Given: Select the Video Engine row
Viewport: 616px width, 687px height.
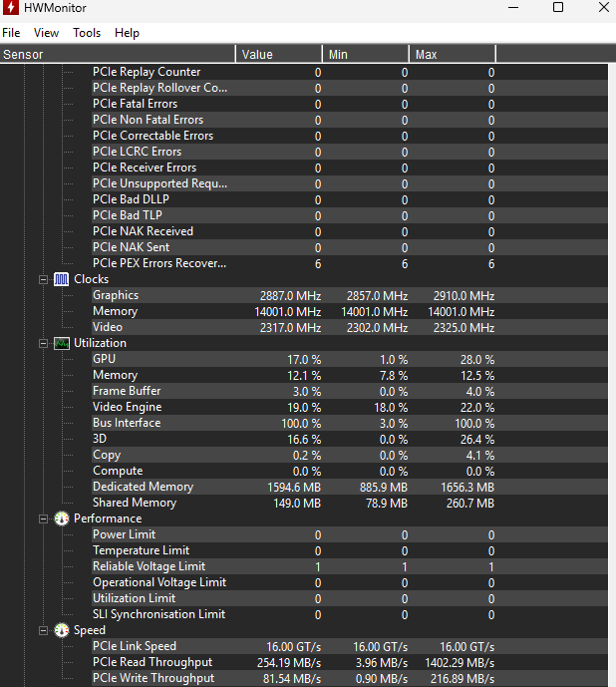Looking at the screenshot, I should pos(350,407).
